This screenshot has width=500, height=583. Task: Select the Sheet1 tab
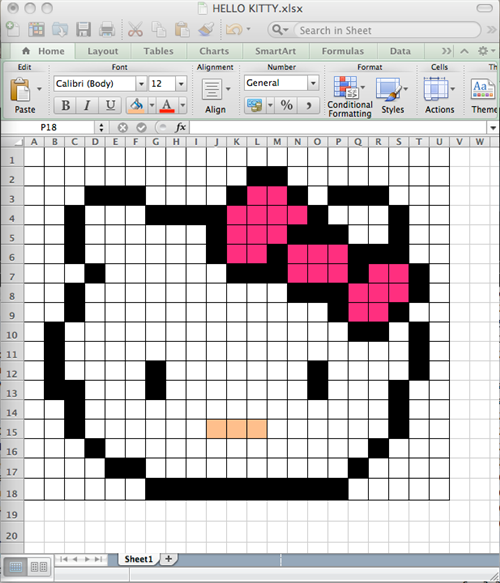[x=139, y=559]
